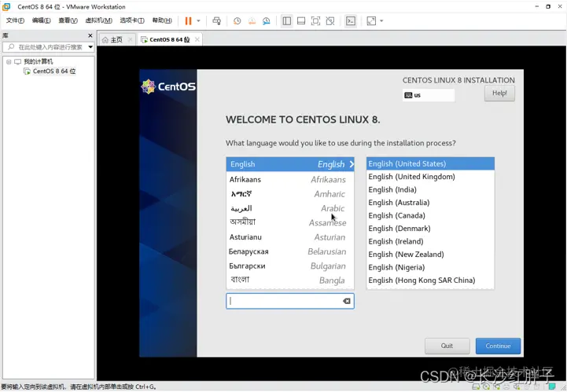Open the snapshot manager icon
This screenshot has width=567, height=392.
[x=266, y=21]
